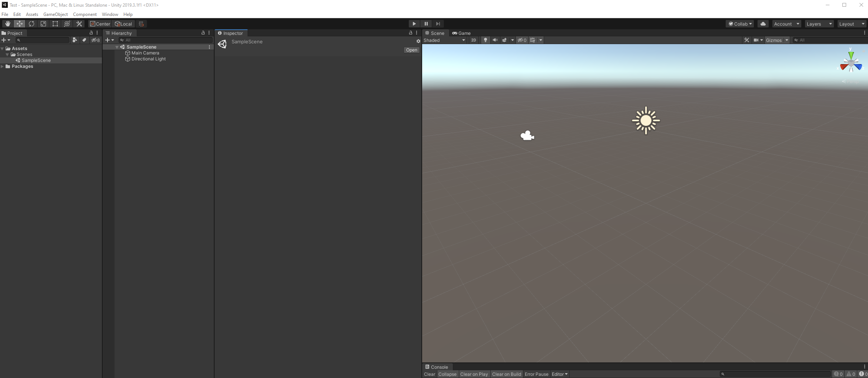
Task: Toggle scene effects (skybox, fog)
Action: pos(504,40)
